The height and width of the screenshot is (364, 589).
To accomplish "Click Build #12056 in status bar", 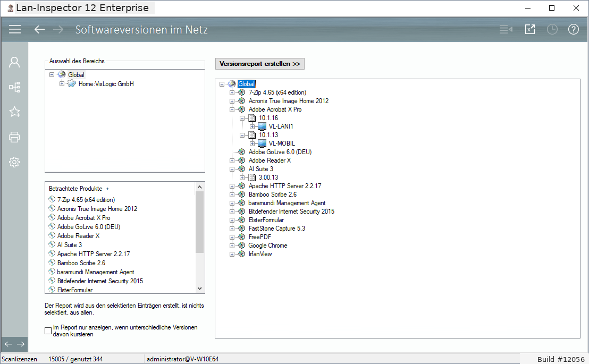I will 561,359.
